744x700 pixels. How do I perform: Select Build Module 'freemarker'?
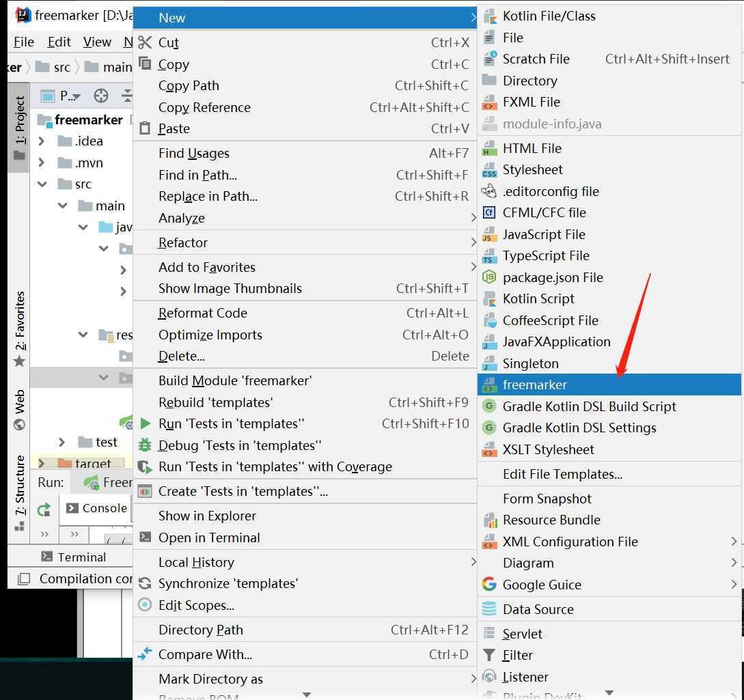pyautogui.click(x=305, y=380)
